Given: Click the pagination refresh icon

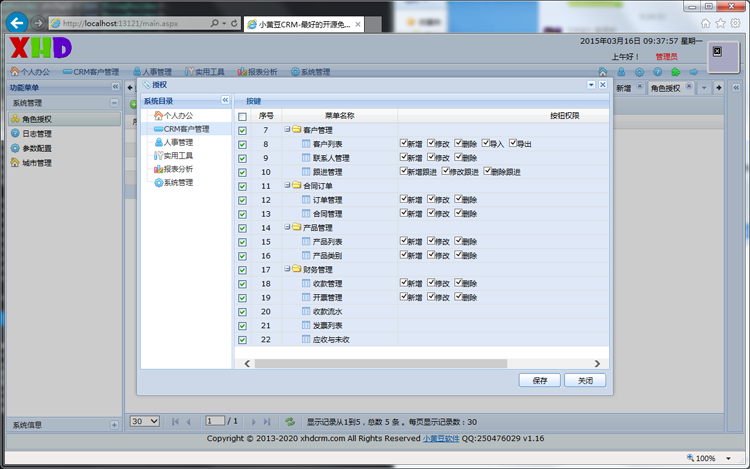Looking at the screenshot, I should 290,422.
